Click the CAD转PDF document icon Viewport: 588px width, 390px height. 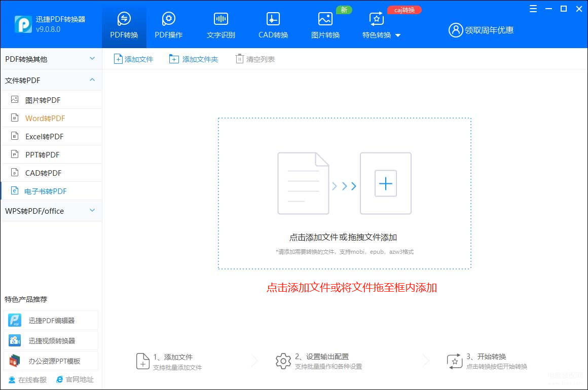click(15, 172)
